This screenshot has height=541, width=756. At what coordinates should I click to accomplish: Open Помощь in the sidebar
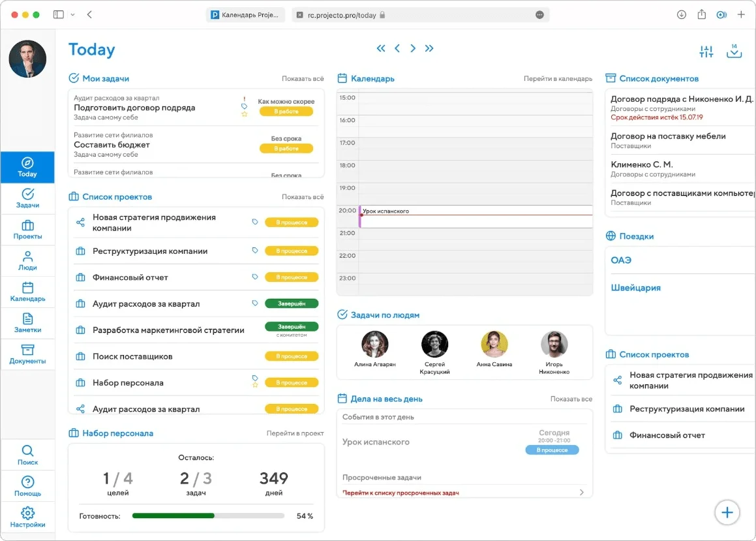(27, 487)
